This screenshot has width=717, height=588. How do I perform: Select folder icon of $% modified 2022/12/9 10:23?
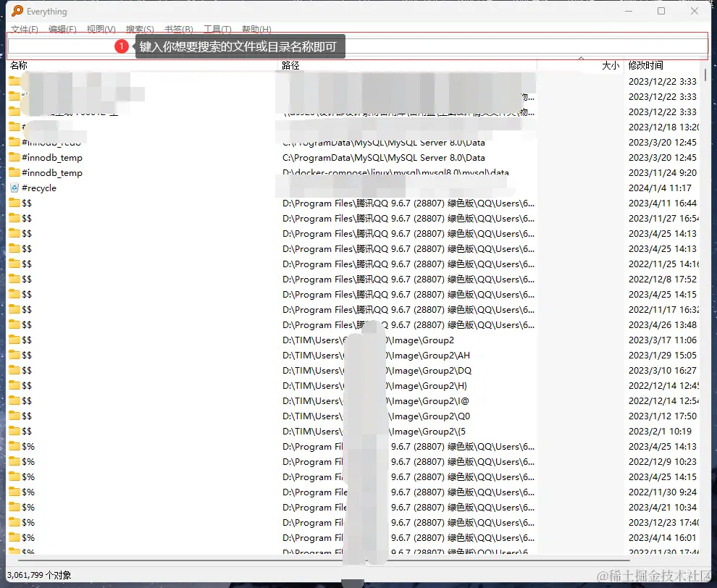[x=14, y=461]
